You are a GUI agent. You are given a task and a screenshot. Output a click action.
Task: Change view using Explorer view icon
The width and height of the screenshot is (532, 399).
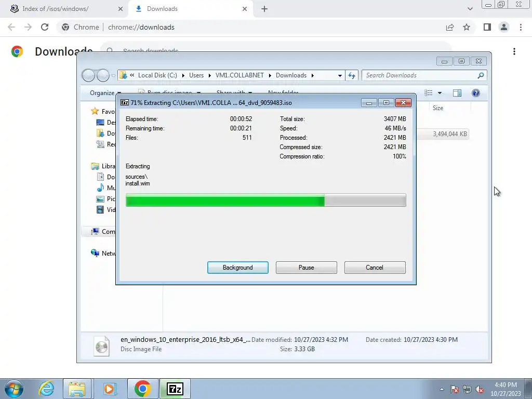[x=429, y=93]
